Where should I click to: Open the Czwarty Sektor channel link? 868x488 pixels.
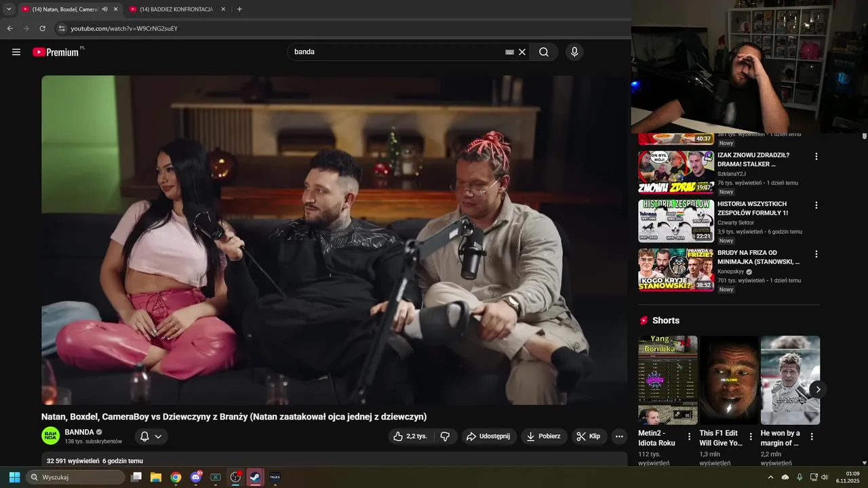point(736,222)
